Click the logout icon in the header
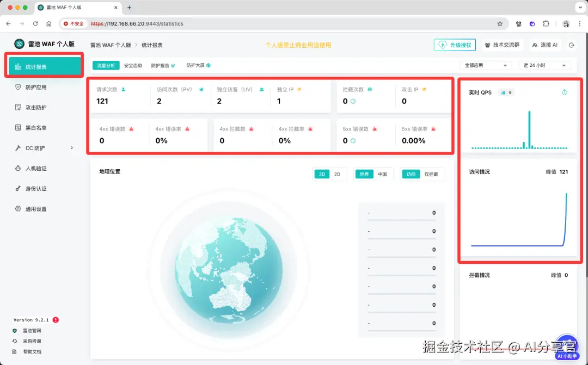Viewport: 588px width, 365px height. coord(572,45)
